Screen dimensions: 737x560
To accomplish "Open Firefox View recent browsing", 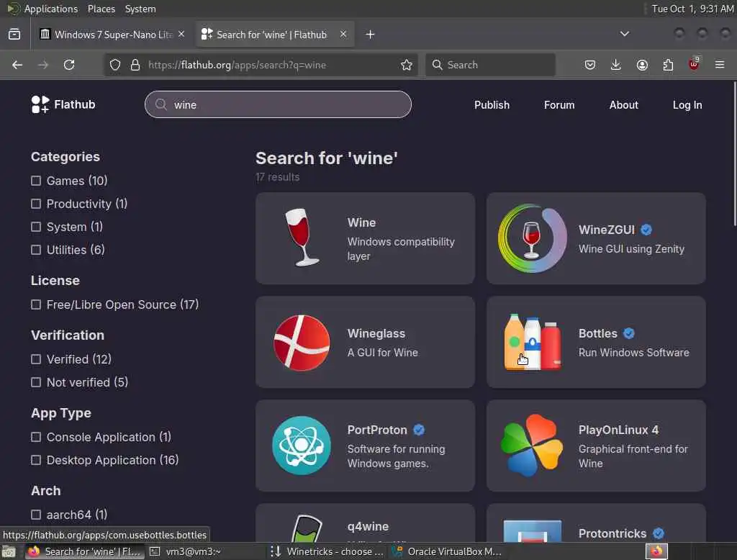I will click(x=14, y=35).
